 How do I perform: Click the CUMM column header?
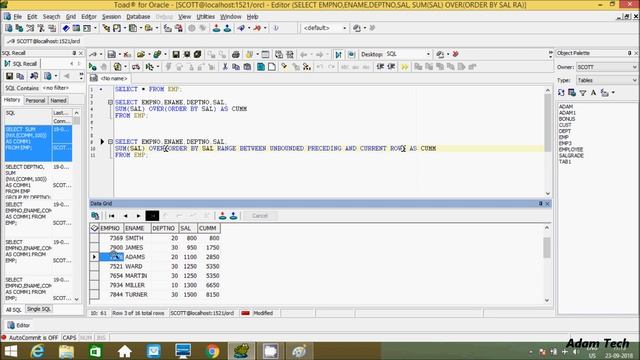click(x=208, y=228)
